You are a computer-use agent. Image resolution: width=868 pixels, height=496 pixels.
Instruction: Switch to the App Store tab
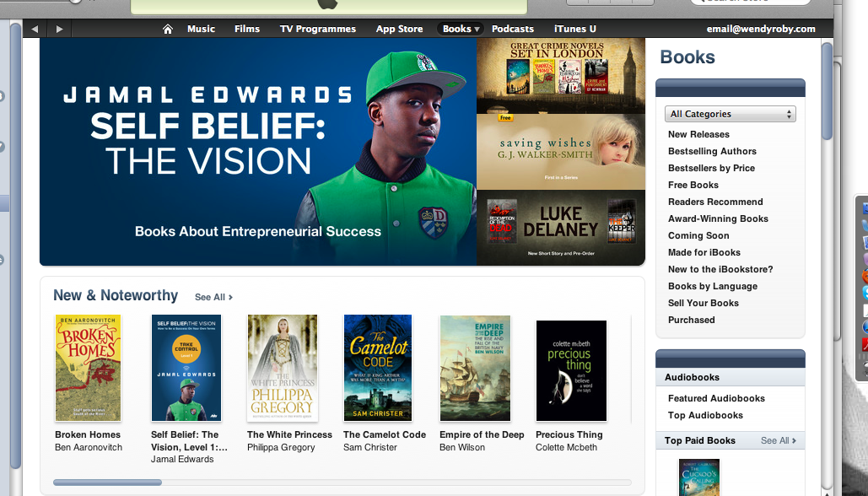pos(399,29)
